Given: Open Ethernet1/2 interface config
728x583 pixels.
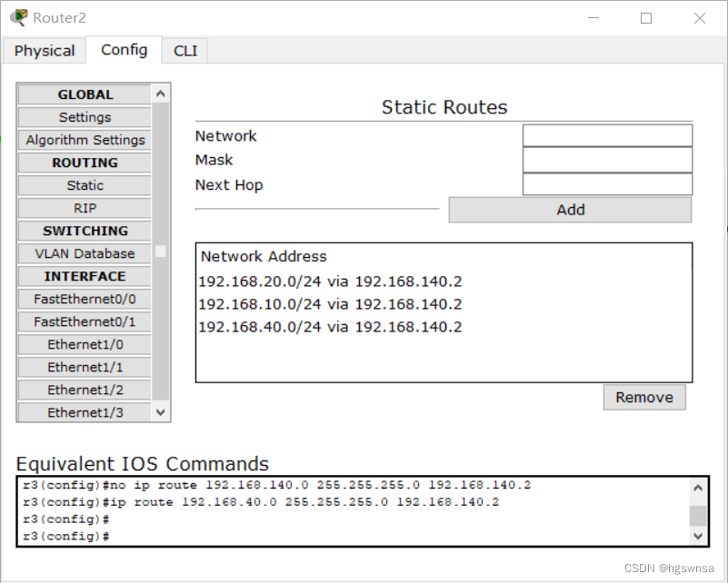Looking at the screenshot, I should 85,390.
